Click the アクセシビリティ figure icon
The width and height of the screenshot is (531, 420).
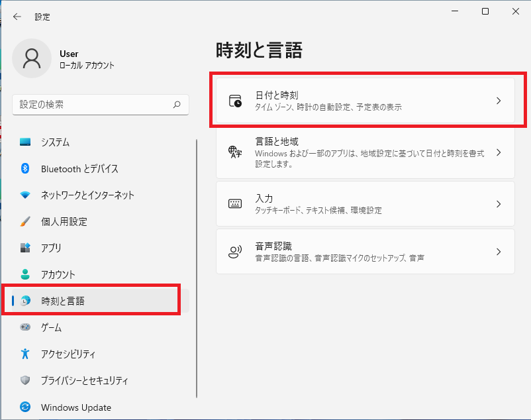pyautogui.click(x=25, y=354)
